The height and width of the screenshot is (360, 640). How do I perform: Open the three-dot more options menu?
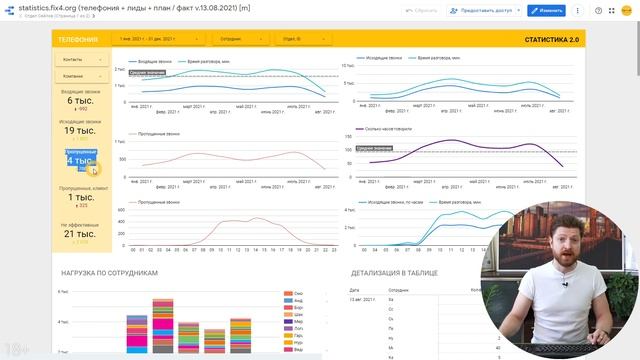tap(577, 11)
